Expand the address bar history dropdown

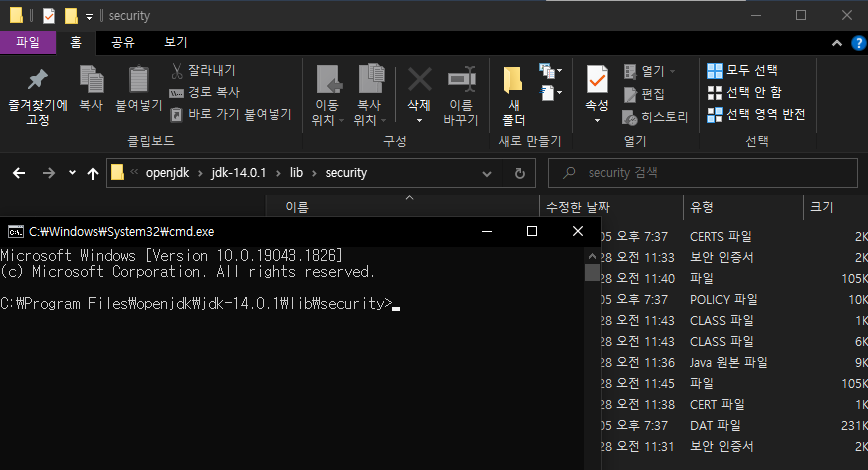(x=487, y=173)
